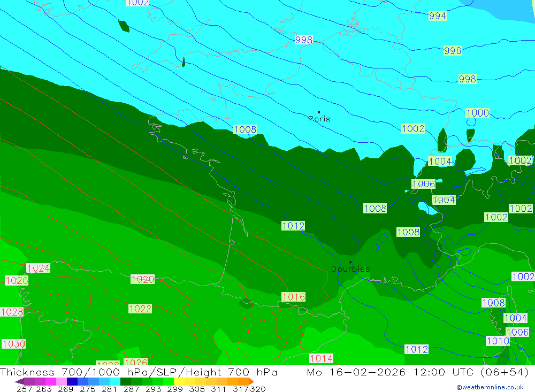Click the 1008 label west of Paris
Viewport: 535px width, 392px height.
click(245, 129)
